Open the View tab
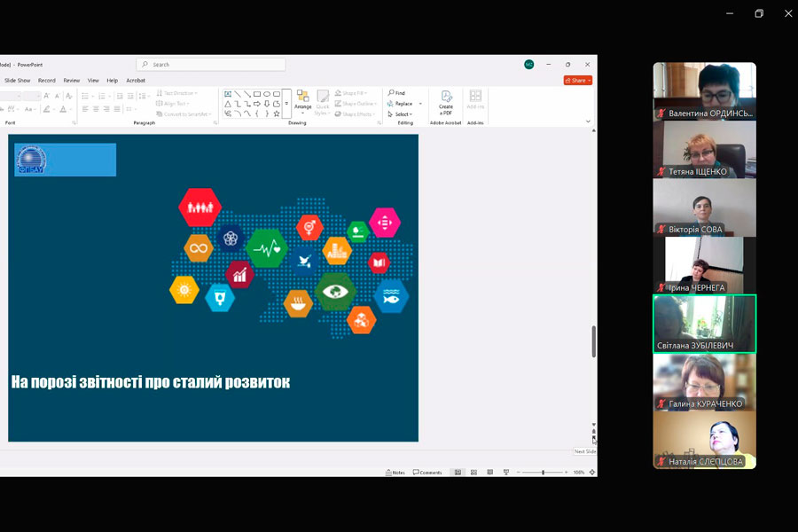The width and height of the screenshot is (798, 532). click(x=93, y=81)
